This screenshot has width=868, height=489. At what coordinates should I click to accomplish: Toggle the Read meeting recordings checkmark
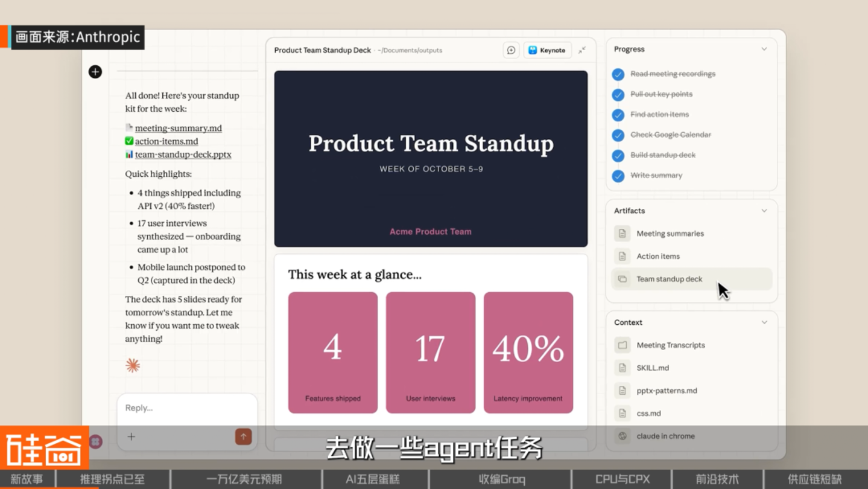[x=618, y=74]
